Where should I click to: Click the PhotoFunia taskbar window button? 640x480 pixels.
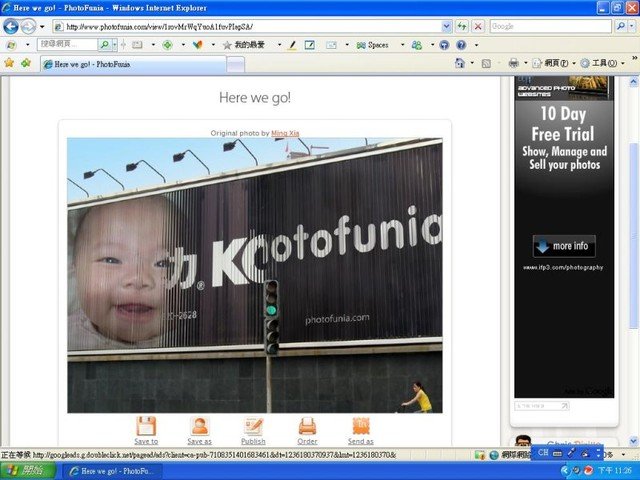(111, 471)
